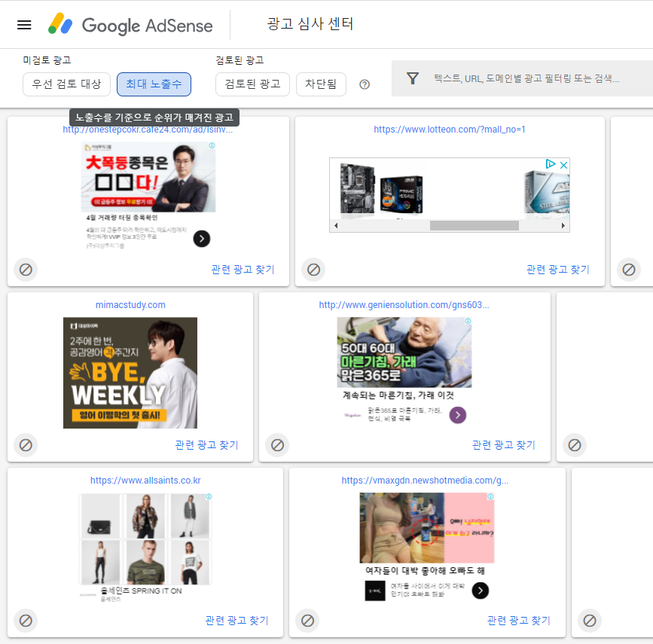
Task: Click the stock ad banner image
Action: 148,177
